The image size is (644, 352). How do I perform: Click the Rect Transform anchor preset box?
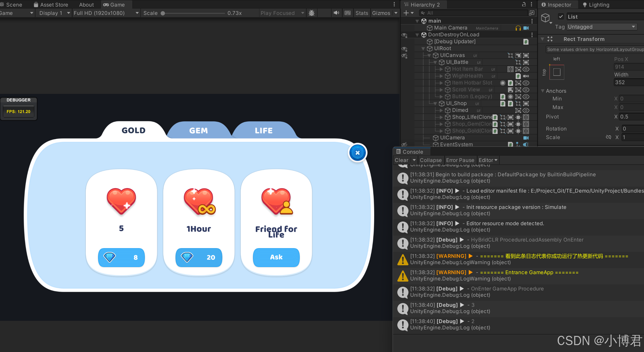tap(557, 72)
